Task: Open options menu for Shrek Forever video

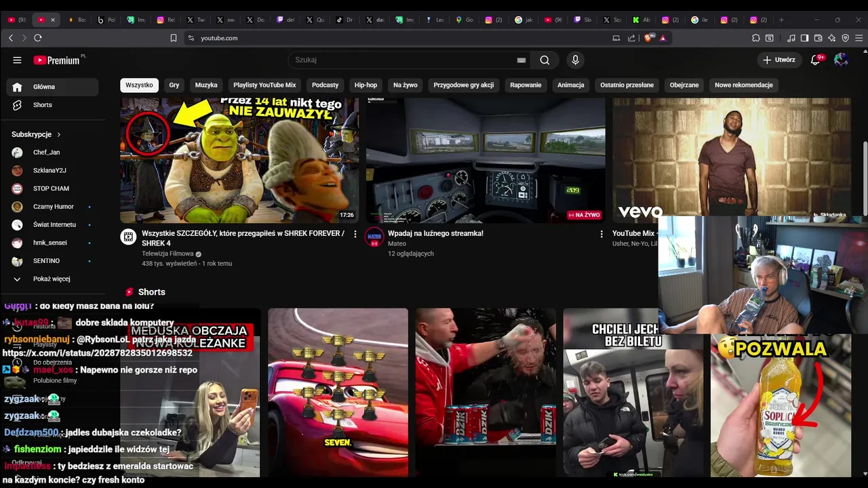Action: click(x=355, y=234)
